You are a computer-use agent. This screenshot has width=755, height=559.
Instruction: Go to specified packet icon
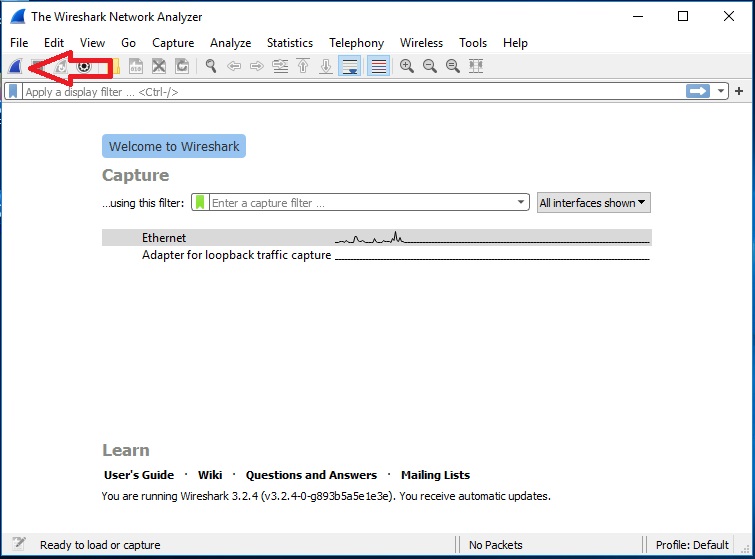tap(280, 66)
